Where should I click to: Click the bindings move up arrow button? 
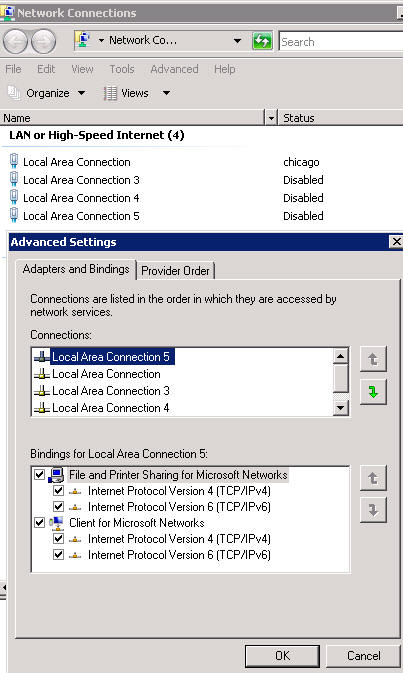[373, 478]
